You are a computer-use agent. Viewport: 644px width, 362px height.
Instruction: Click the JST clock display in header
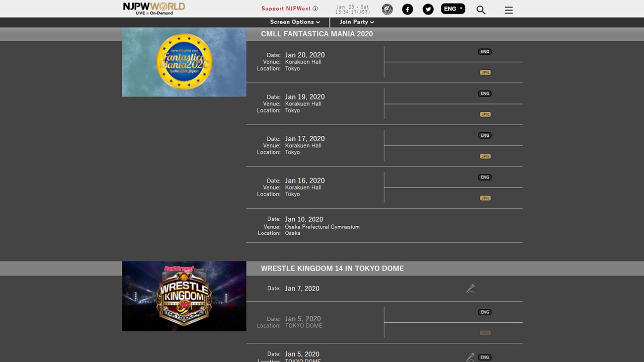[353, 10]
